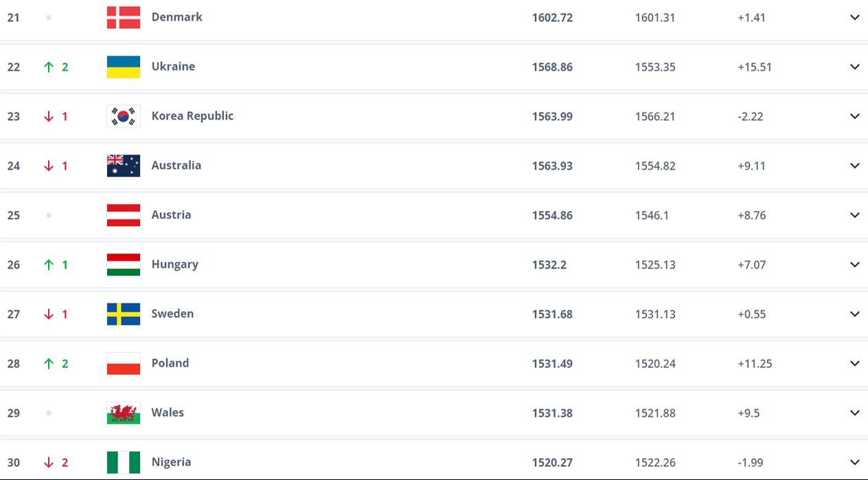Viewport: 868px width, 480px height.
Task: Click the Korea Republic flag icon
Action: click(x=124, y=116)
